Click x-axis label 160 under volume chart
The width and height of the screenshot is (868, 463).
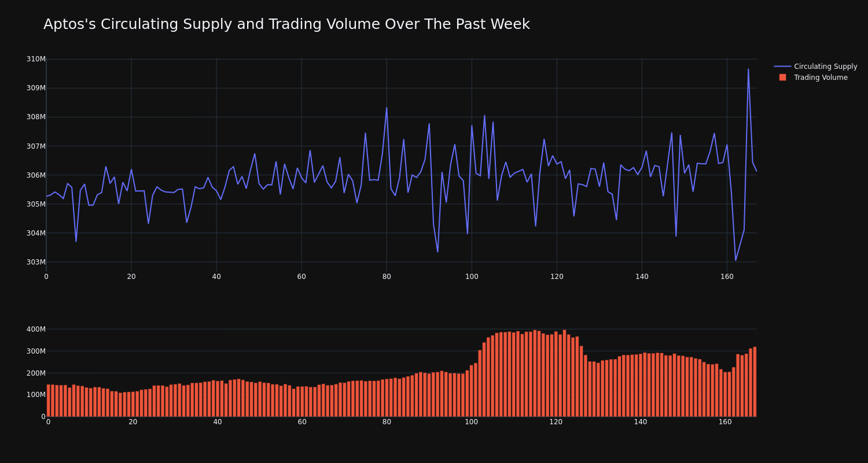725,422
